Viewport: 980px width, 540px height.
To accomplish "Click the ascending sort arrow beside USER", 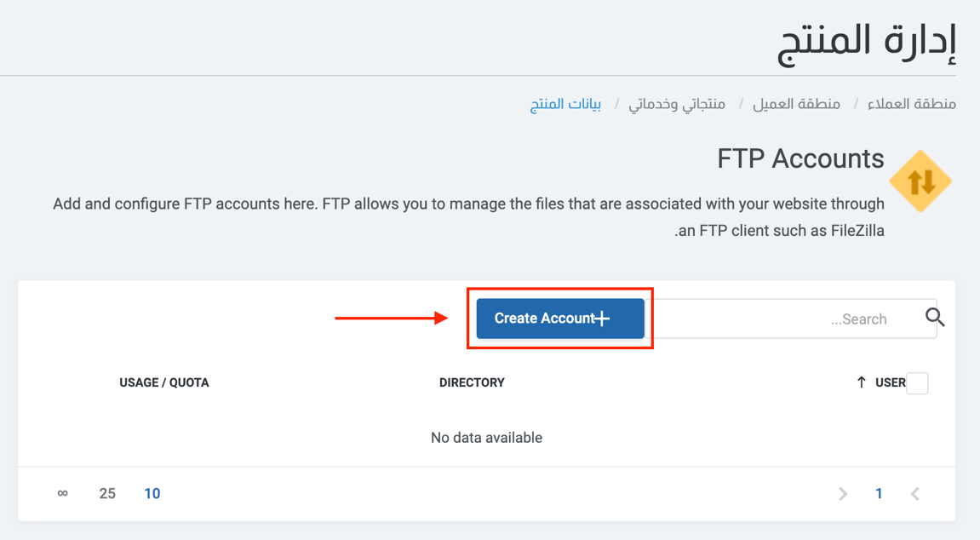I will tap(862, 382).
